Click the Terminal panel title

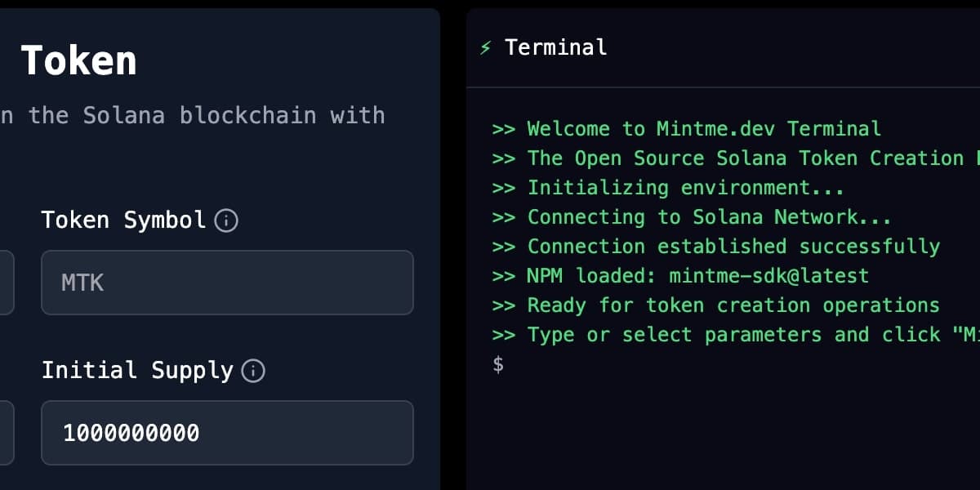556,47
